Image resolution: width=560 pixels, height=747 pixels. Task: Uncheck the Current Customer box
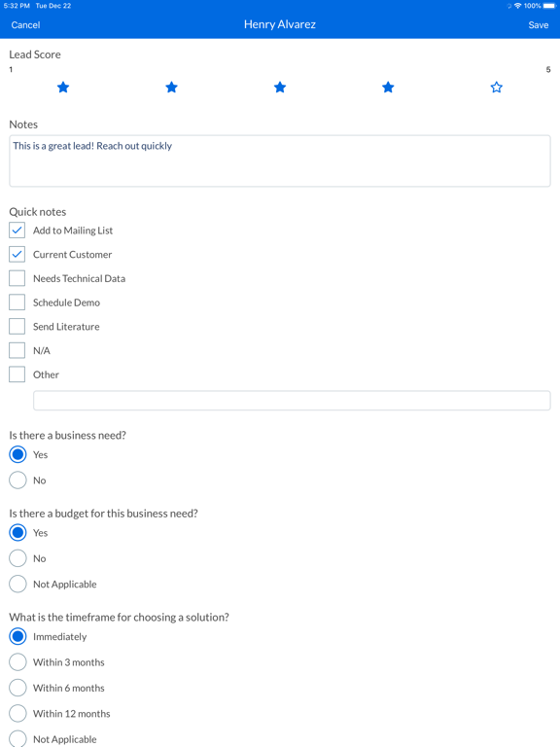17,255
